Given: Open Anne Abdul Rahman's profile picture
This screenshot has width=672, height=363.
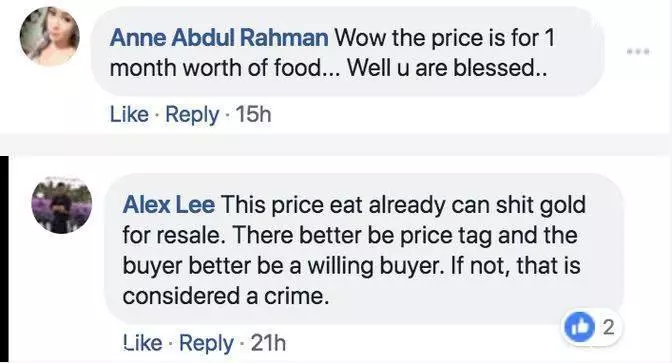Looking at the screenshot, I should click(50, 36).
